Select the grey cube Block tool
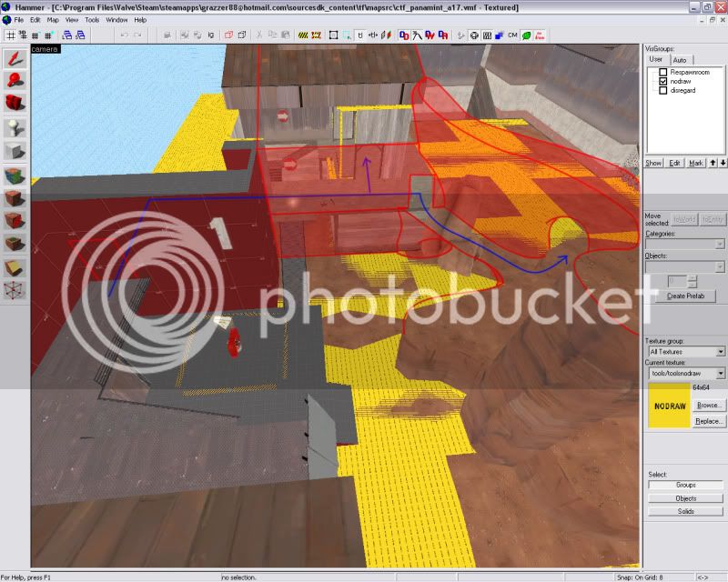The image size is (728, 582). point(15,151)
